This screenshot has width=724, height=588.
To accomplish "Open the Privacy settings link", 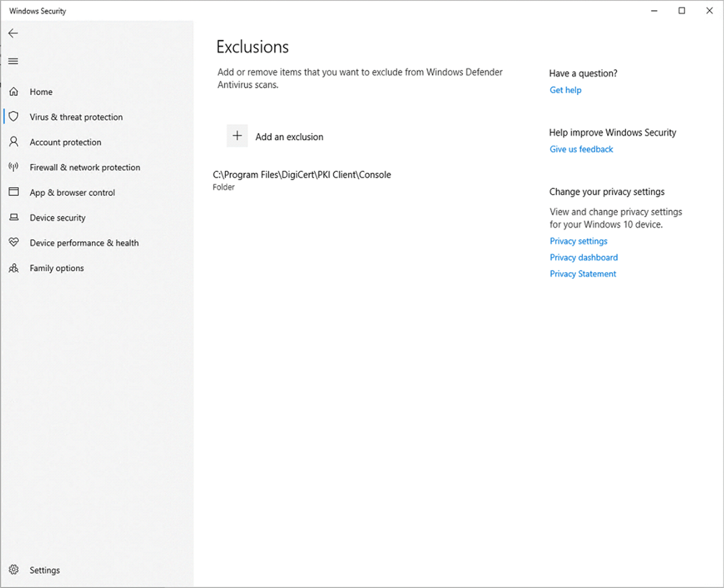I will click(579, 241).
